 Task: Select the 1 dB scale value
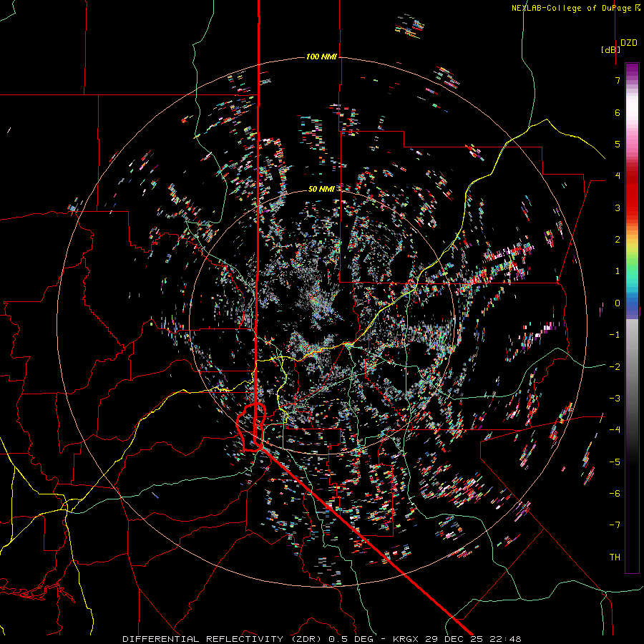(618, 271)
